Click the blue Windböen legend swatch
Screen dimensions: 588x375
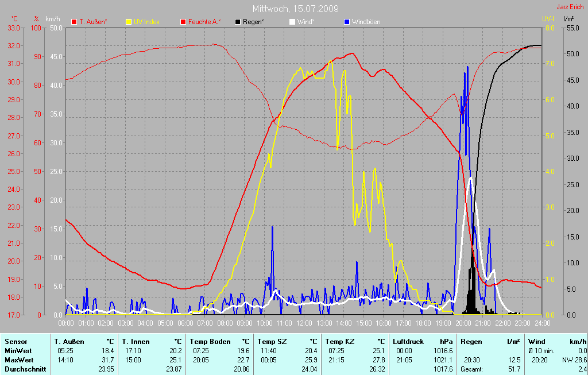click(347, 22)
